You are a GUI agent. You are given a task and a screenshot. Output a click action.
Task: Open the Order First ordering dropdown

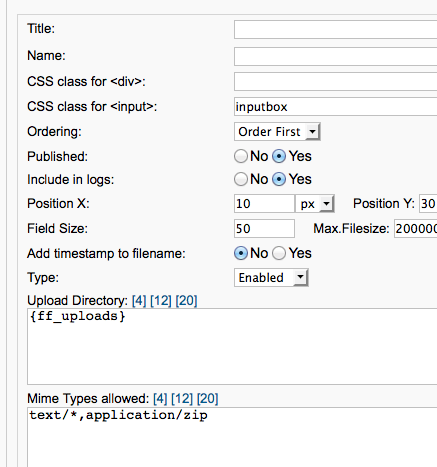tap(277, 132)
